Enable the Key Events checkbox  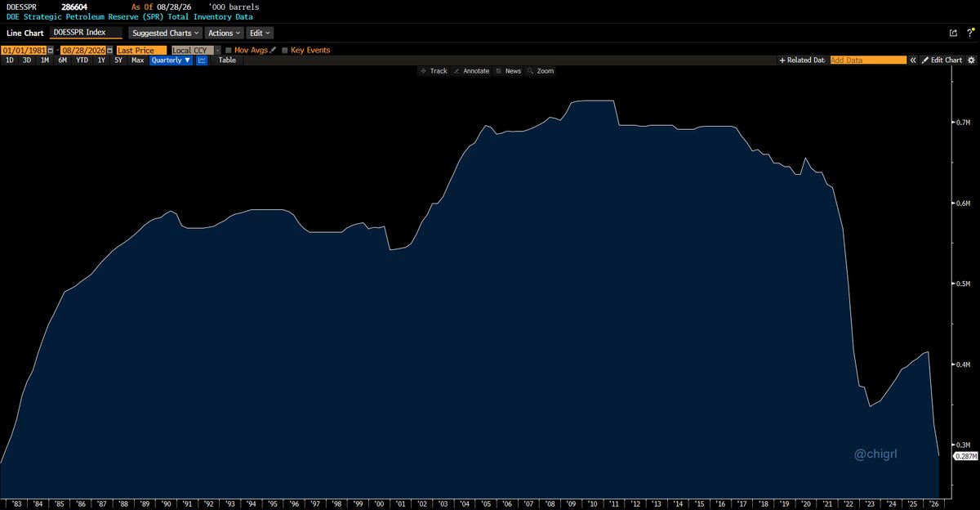coord(285,50)
